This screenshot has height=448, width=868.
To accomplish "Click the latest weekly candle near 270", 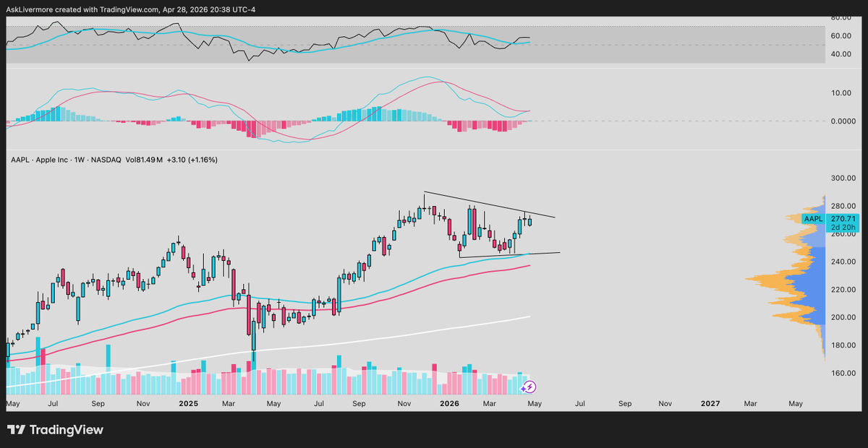I will (x=529, y=220).
